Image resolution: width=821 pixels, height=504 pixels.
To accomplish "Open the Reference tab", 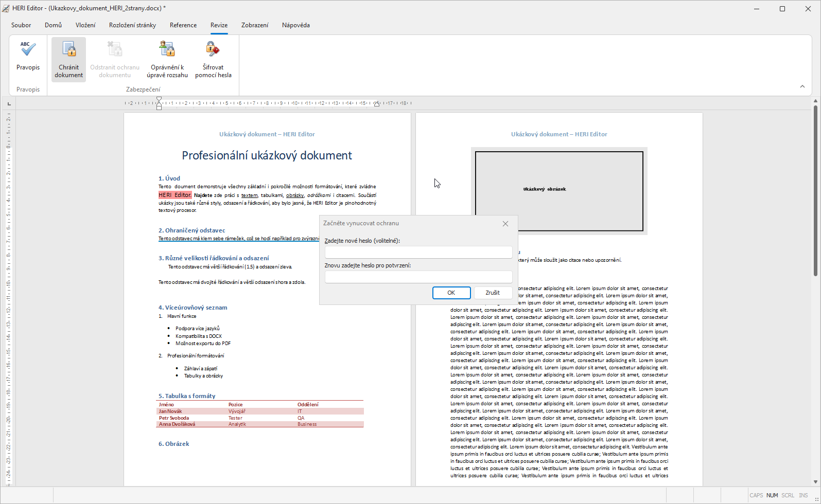I will pos(183,25).
